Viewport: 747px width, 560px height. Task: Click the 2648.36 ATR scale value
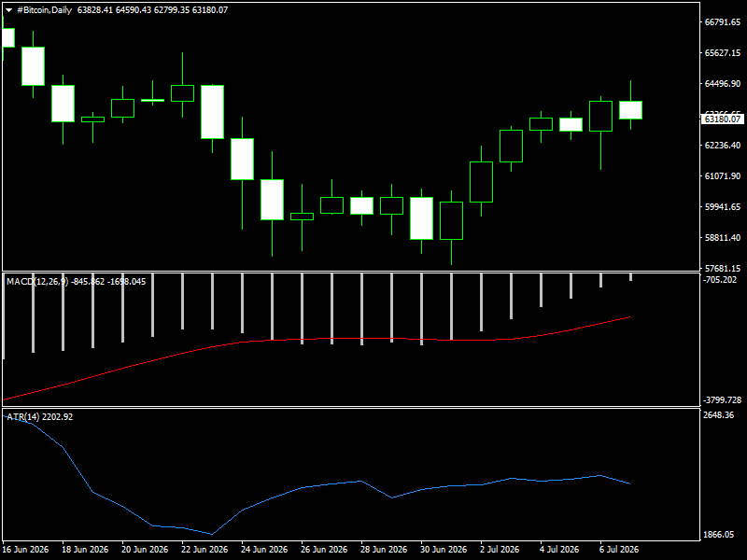719,415
